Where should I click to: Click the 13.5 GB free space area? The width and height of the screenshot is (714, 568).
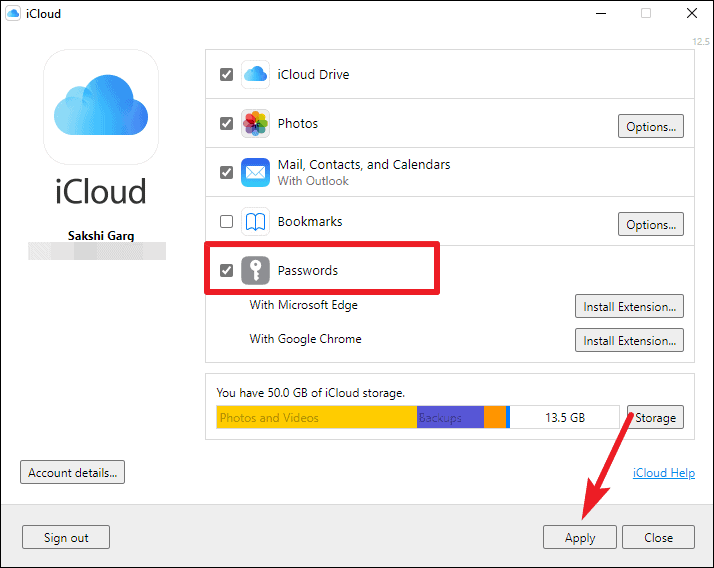[x=565, y=417]
